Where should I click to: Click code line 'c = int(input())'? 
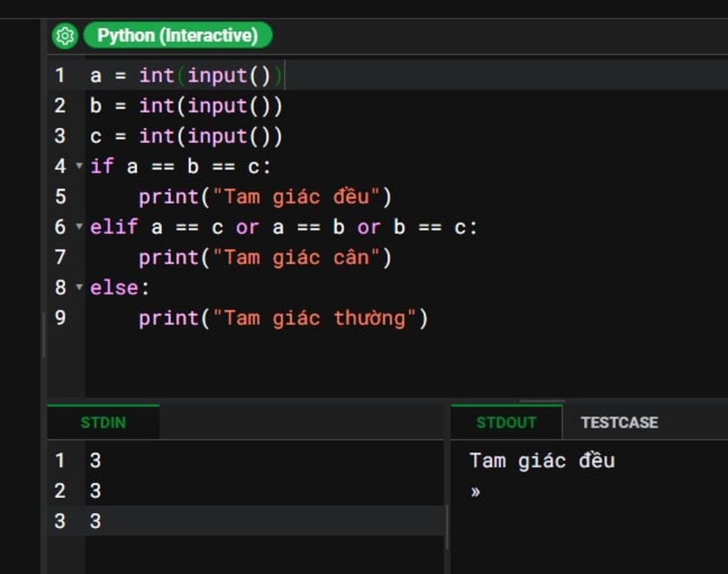tap(186, 136)
